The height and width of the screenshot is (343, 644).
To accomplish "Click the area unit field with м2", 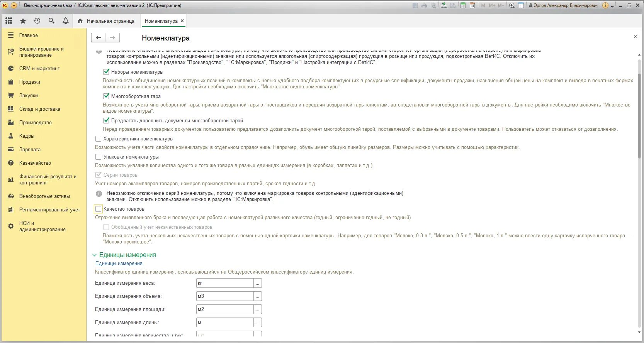I will [x=225, y=309].
